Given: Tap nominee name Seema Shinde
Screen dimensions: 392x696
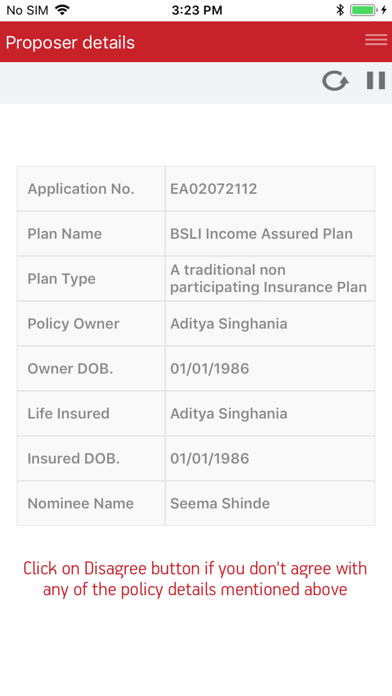Looking at the screenshot, I should click(x=220, y=503).
